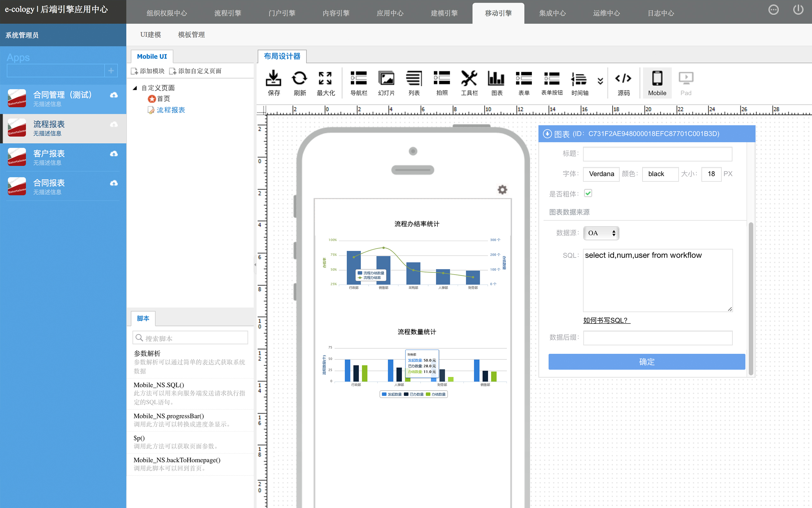Open the 如何书写SQL? help link
This screenshot has height=508, width=812.
coord(606,320)
